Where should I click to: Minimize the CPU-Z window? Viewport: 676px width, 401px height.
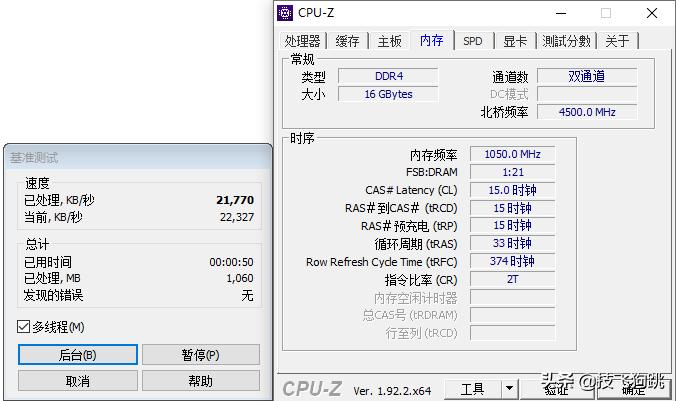click(561, 13)
